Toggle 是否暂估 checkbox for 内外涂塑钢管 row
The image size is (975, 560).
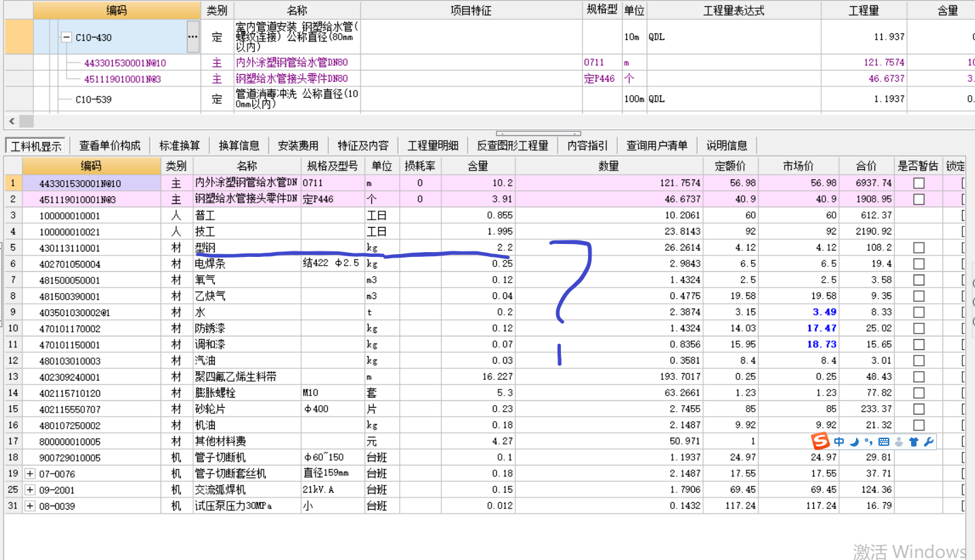(919, 183)
